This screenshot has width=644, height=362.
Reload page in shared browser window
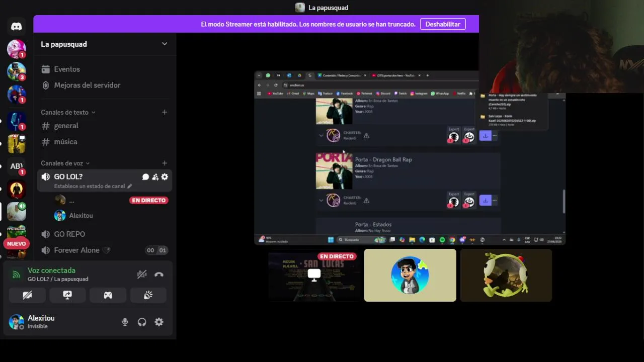click(276, 85)
